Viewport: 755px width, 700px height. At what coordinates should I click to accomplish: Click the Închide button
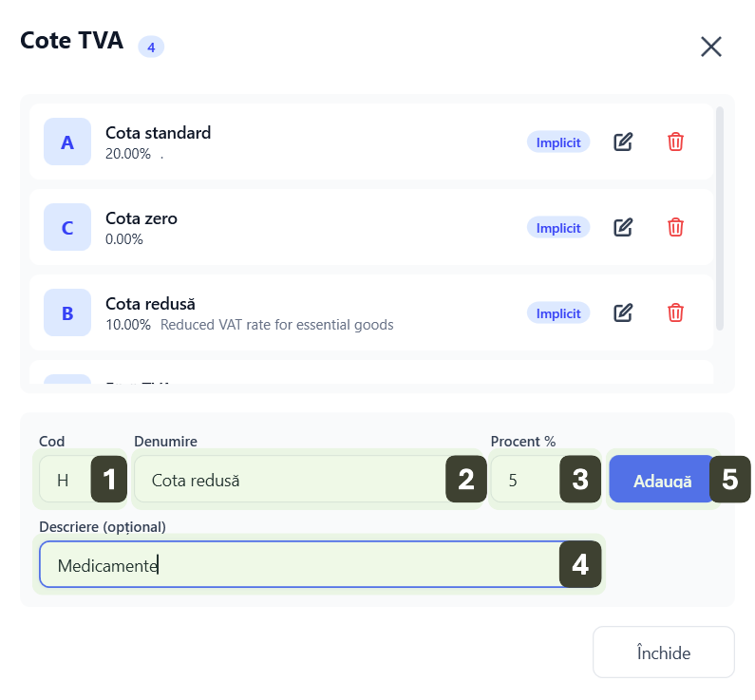coord(663,653)
